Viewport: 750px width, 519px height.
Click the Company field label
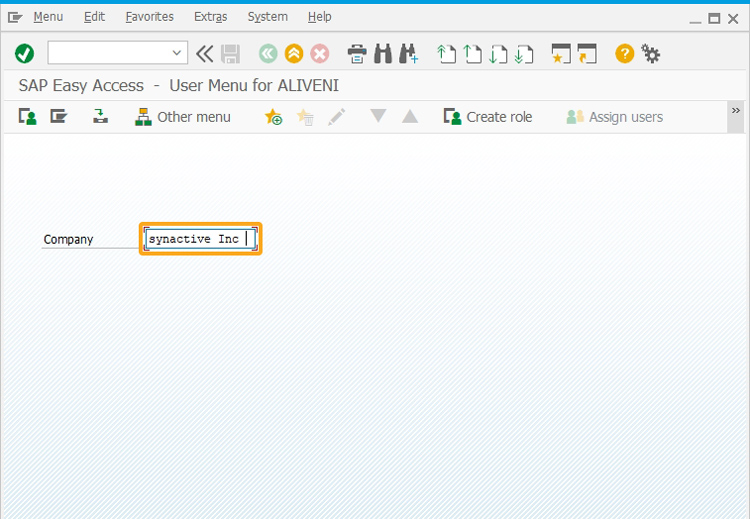point(68,239)
